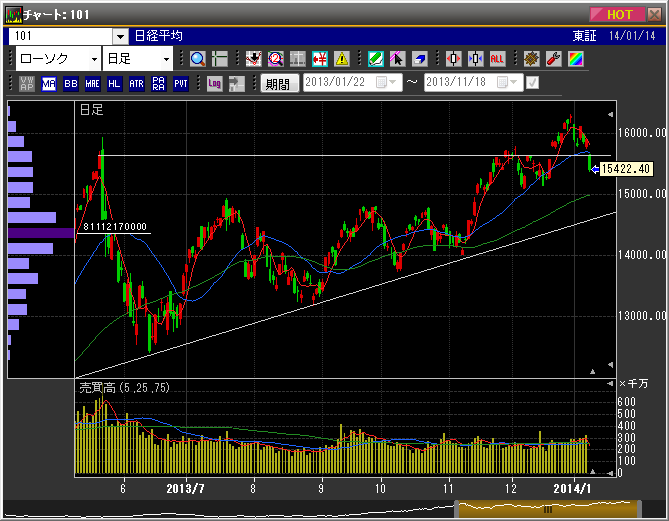This screenshot has height=521, width=669.
Task: Select the eraser tool icon
Action: tap(421, 59)
